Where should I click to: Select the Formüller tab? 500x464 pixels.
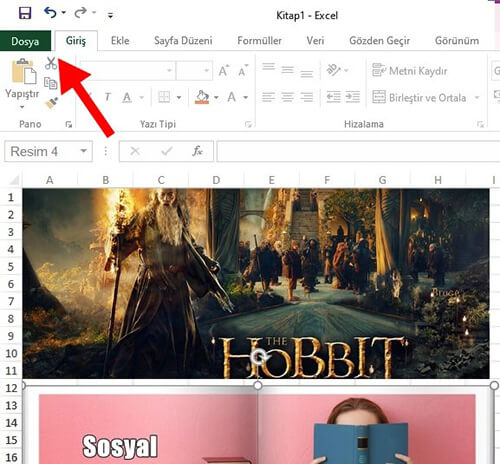259,41
